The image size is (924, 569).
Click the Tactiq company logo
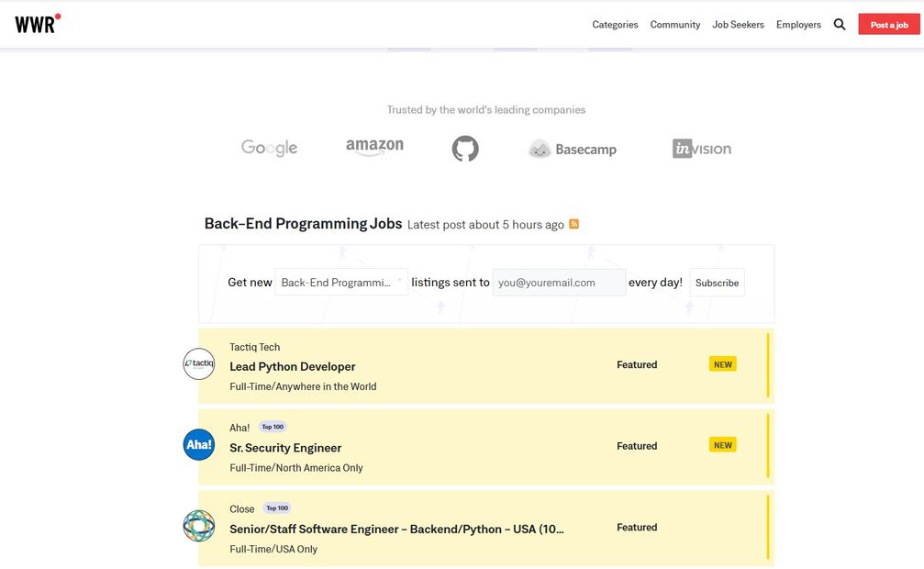(199, 364)
